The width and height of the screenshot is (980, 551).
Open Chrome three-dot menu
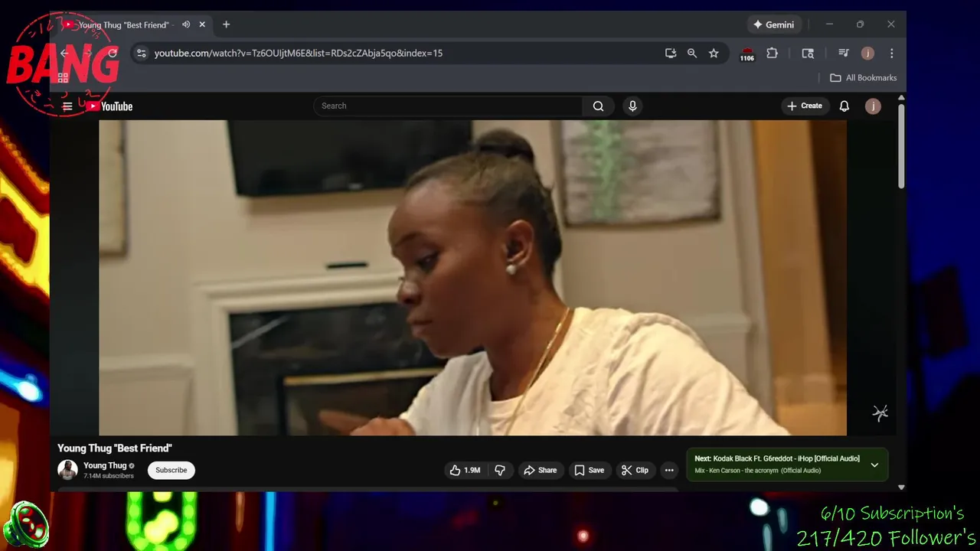[x=892, y=53]
